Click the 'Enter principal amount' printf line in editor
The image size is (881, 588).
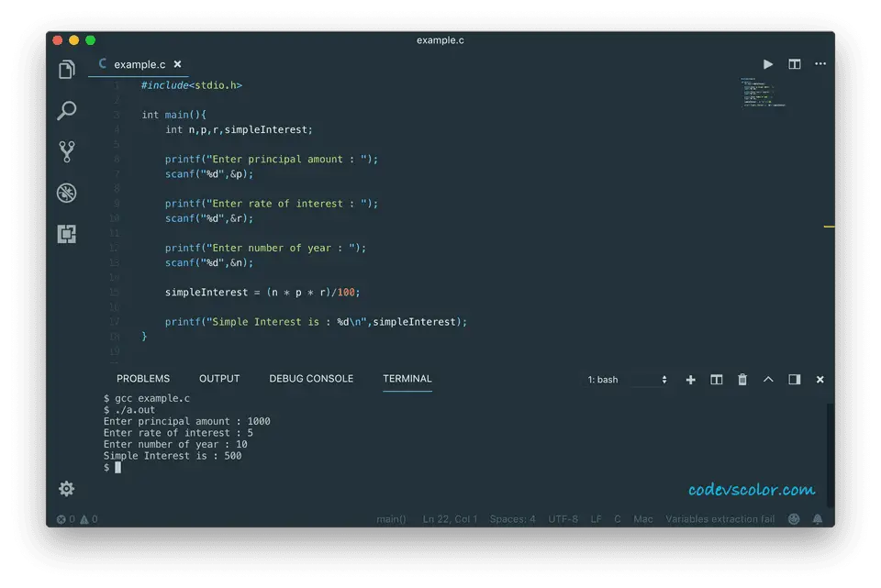point(272,159)
